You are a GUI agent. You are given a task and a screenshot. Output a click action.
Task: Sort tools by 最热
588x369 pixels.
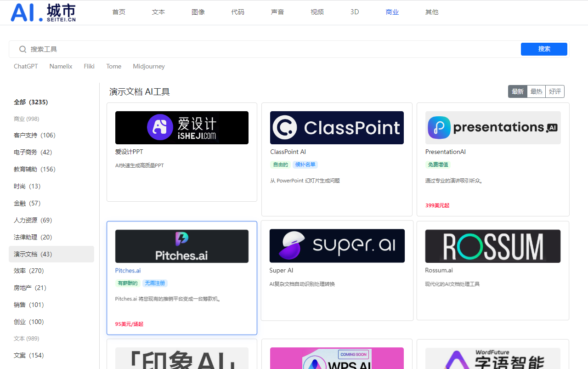[x=537, y=91]
